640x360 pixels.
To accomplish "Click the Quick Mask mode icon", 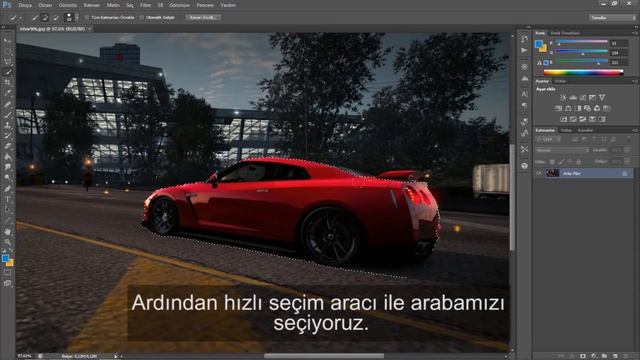I will (x=7, y=272).
